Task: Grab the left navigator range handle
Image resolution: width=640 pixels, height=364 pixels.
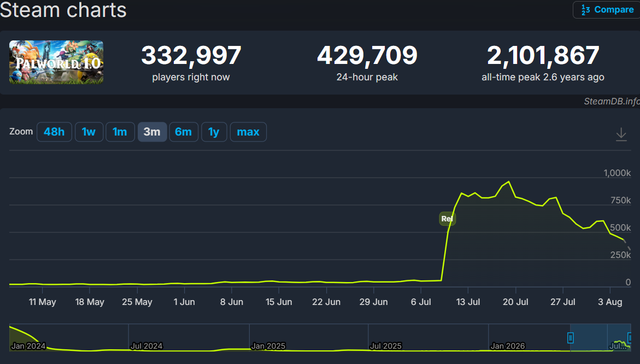Action: [570, 338]
